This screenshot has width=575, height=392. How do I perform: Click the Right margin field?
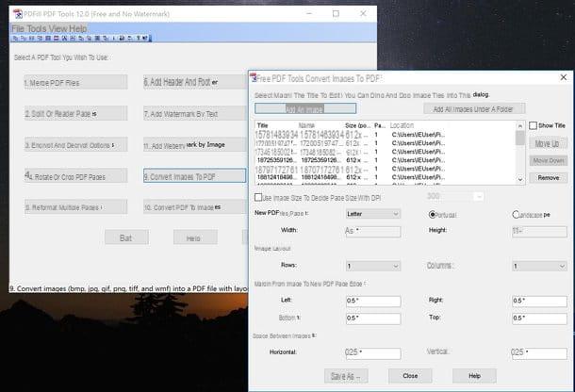[x=539, y=301]
